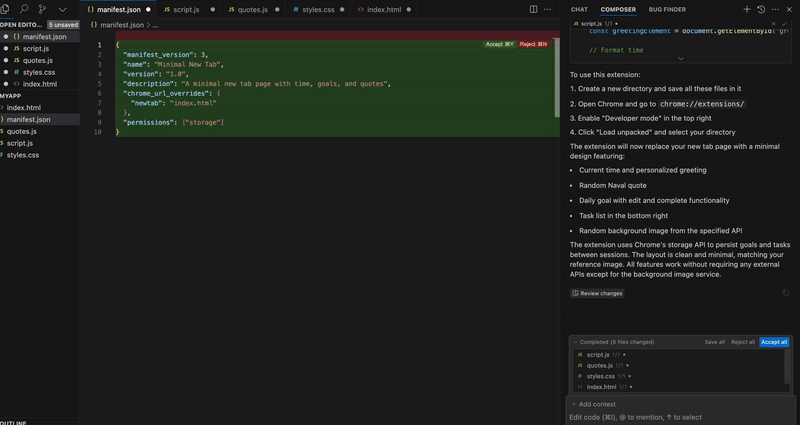
Task: Close the composer panel with X
Action: tap(791, 9)
